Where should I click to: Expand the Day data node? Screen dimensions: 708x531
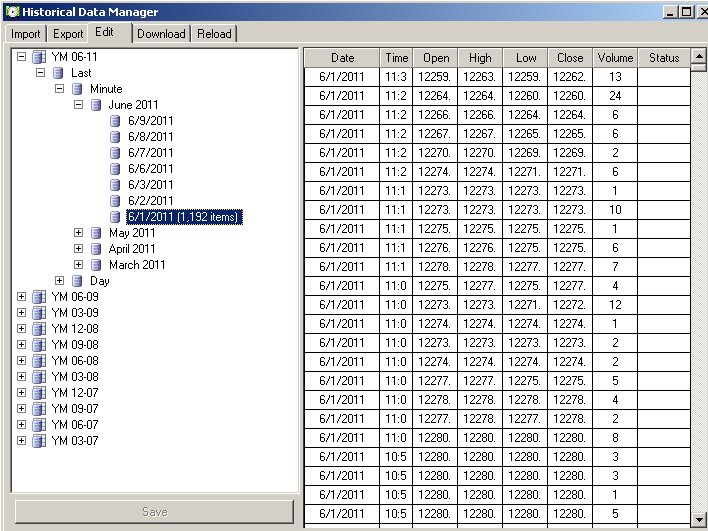coord(60,281)
